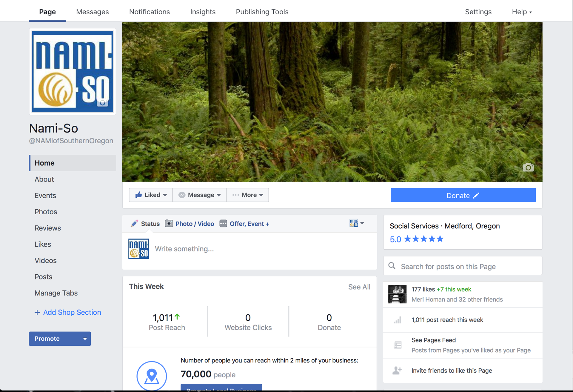Select Reviews in the sidebar

coord(48,228)
